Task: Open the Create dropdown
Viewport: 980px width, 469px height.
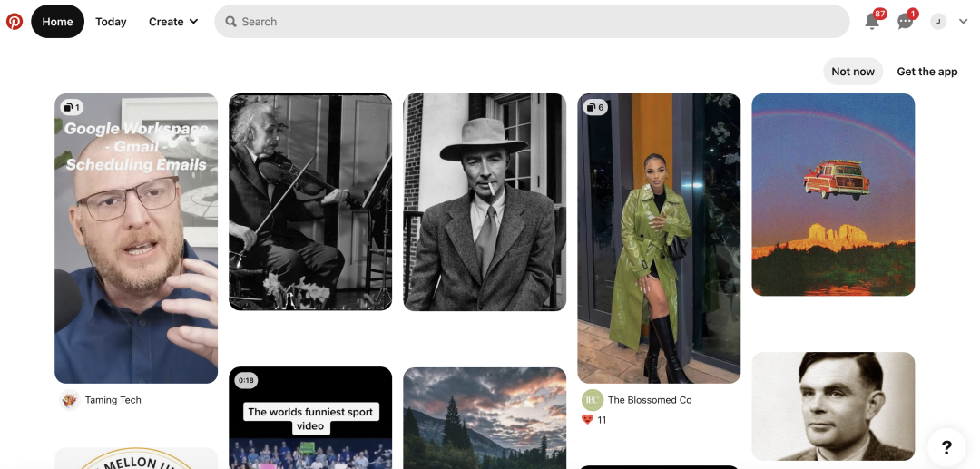Action: coord(173,21)
